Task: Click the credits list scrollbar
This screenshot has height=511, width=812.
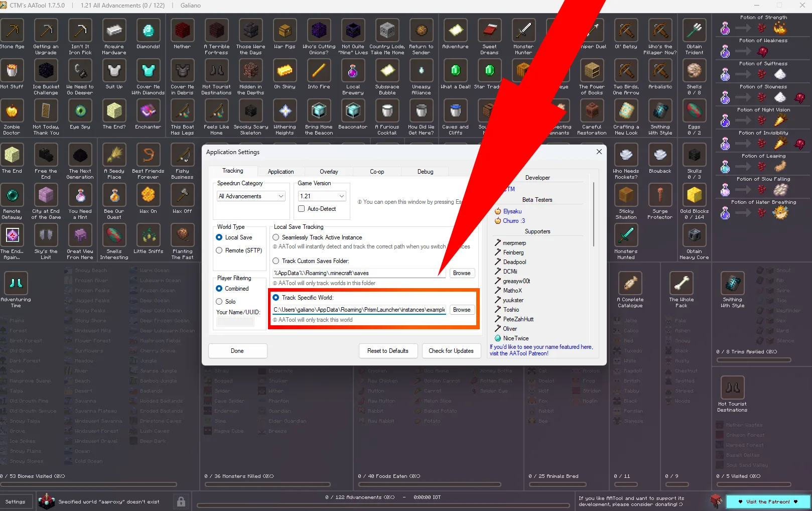Action: pyautogui.click(x=594, y=215)
